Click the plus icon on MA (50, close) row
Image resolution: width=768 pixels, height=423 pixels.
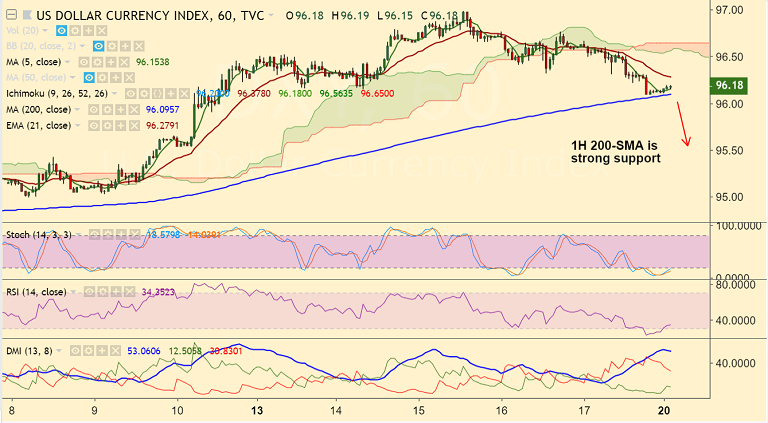(116, 77)
